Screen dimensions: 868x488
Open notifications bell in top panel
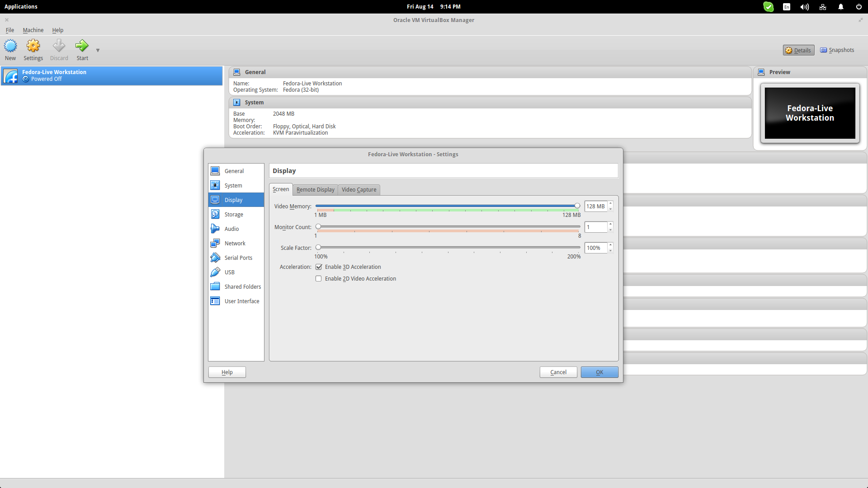(x=841, y=7)
